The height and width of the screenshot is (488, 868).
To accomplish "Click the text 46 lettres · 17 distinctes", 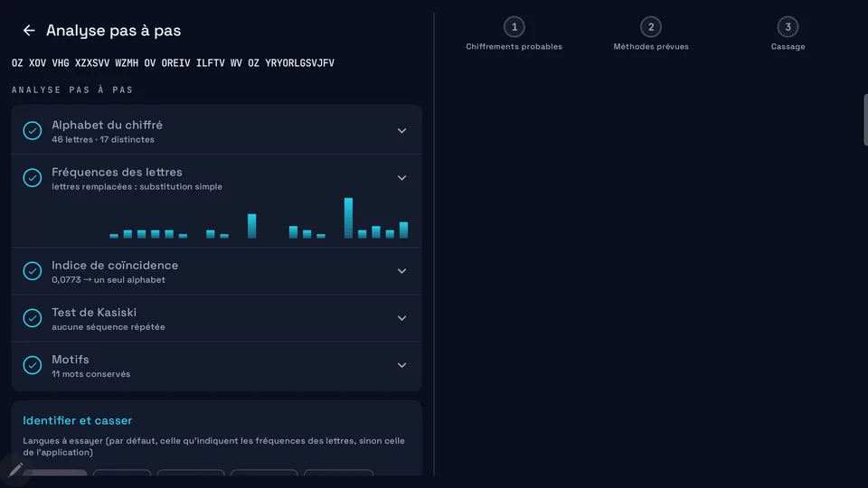I will 103,139.
